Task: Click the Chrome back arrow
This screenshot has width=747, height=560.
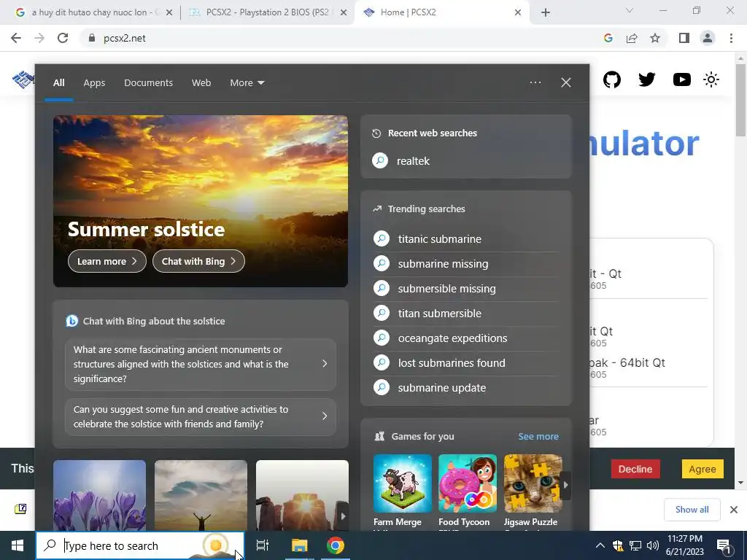Action: [16, 38]
